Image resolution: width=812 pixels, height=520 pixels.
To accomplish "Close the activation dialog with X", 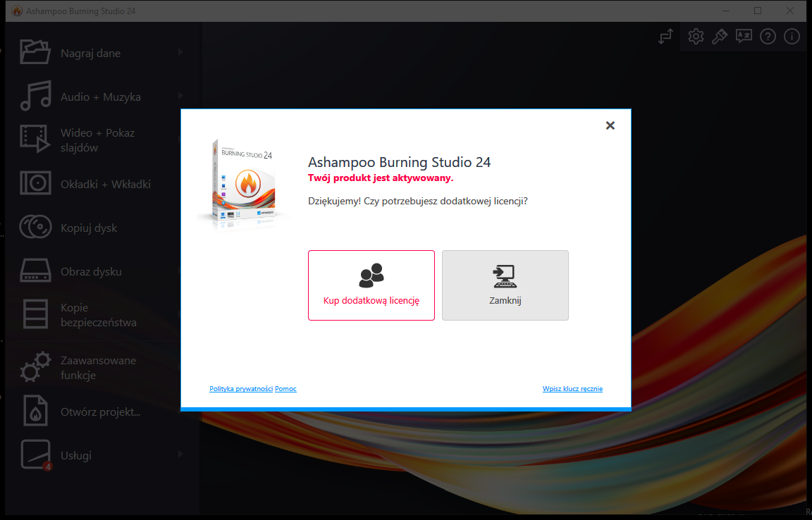I will point(610,125).
